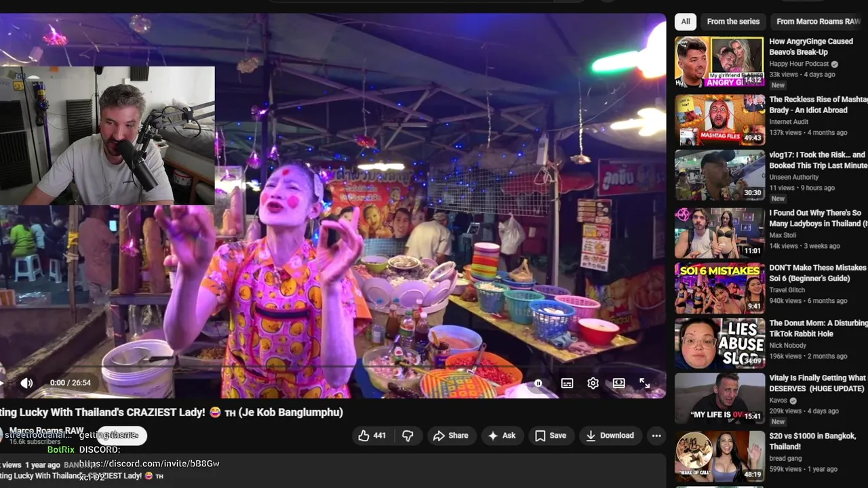Click verified badge beside Kavos
The height and width of the screenshot is (488, 868).
(793, 401)
